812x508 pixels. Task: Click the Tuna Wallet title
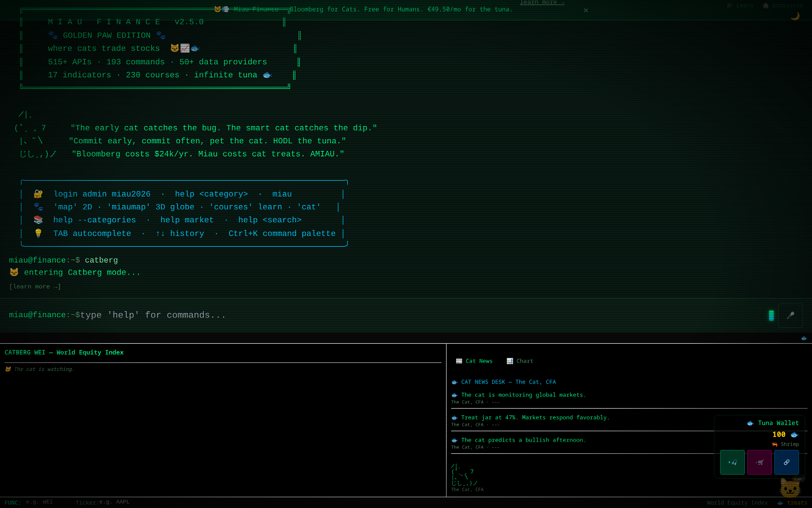778,423
